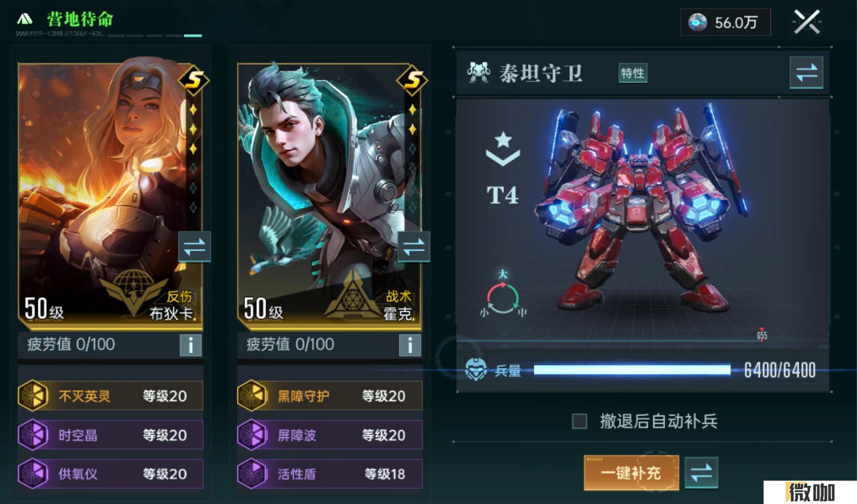Swap hero 布狄卡 using the exchange icon
The image size is (857, 504).
point(194,247)
